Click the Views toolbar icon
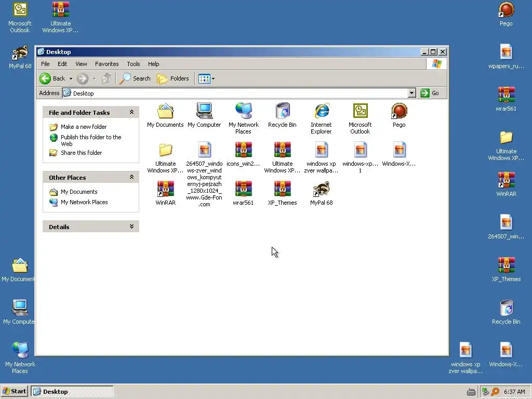This screenshot has width=532, height=399. pyautogui.click(x=204, y=79)
